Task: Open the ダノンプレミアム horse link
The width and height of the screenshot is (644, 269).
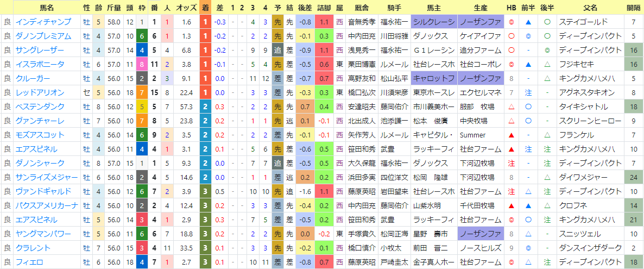Action: pos(43,36)
